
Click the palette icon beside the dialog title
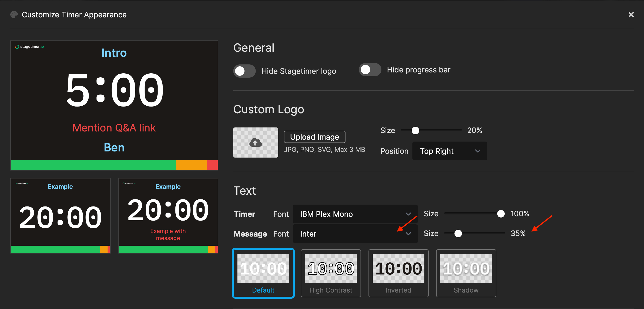14,15
